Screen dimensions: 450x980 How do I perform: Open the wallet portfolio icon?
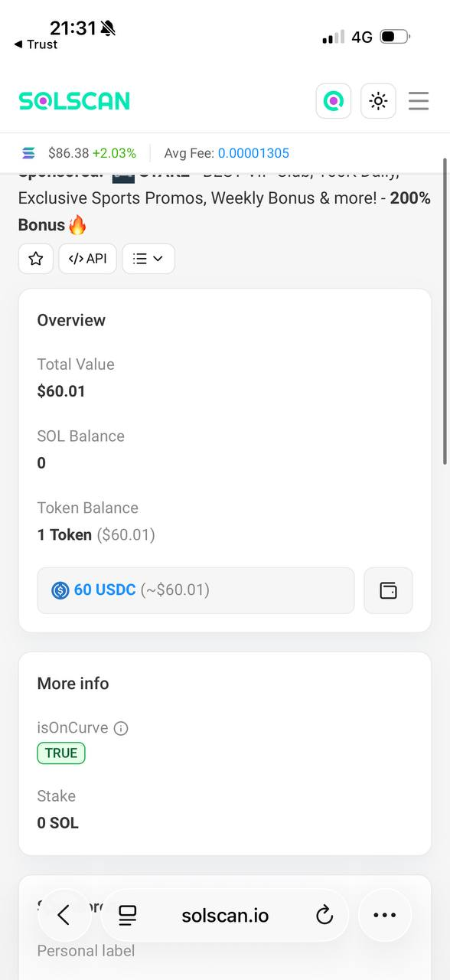(388, 590)
